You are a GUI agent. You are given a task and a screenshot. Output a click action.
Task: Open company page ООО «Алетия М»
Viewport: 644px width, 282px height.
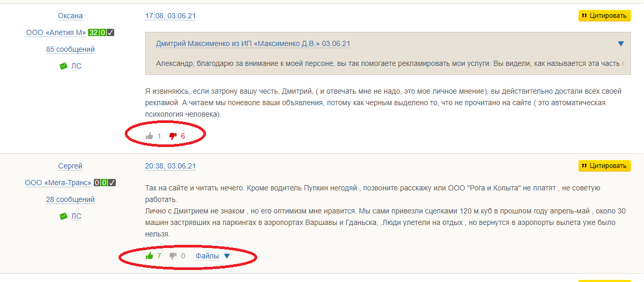tap(56, 33)
